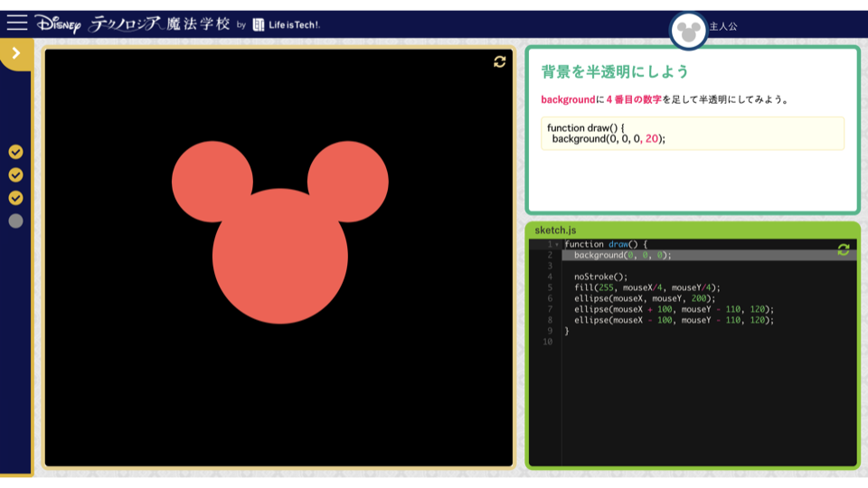The image size is (868, 488).
Task: Click the Life is Tech! logo
Action: pos(287,25)
